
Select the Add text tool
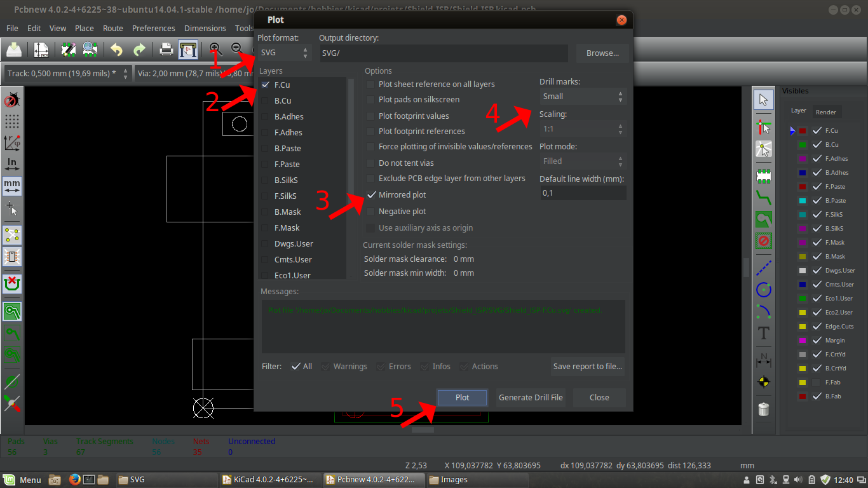coord(764,333)
